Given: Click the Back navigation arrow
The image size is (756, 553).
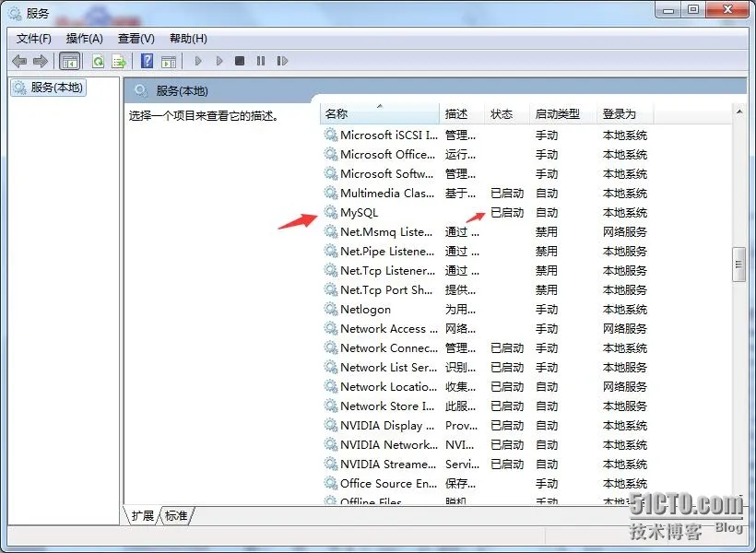Looking at the screenshot, I should click(x=18, y=61).
